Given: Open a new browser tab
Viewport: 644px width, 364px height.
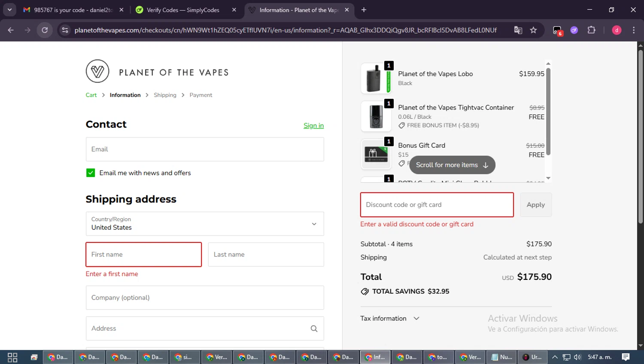Looking at the screenshot, I should point(364,10).
